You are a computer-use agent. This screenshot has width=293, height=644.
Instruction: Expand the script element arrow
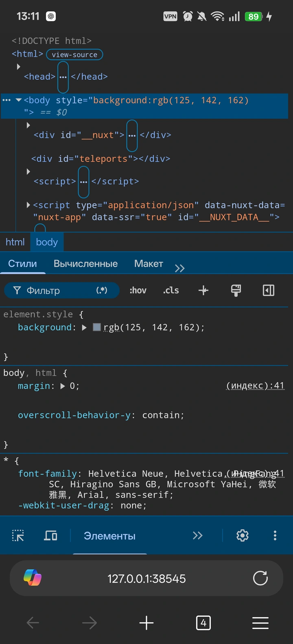(28, 172)
